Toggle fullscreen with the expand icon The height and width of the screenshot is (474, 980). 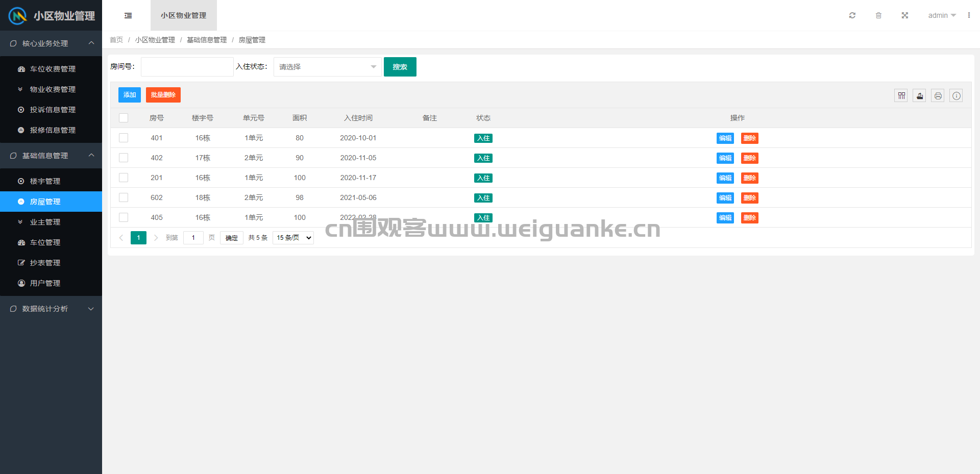click(x=905, y=15)
